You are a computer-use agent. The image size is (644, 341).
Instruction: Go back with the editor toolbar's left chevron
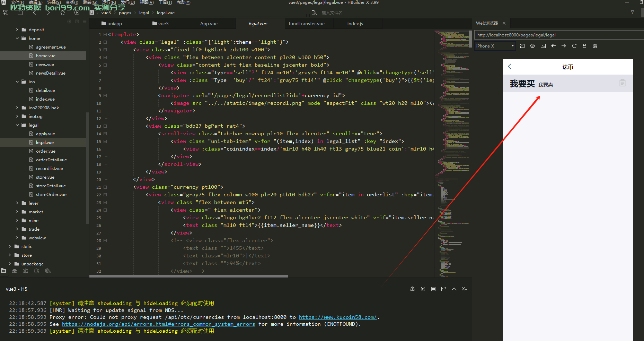point(34,13)
